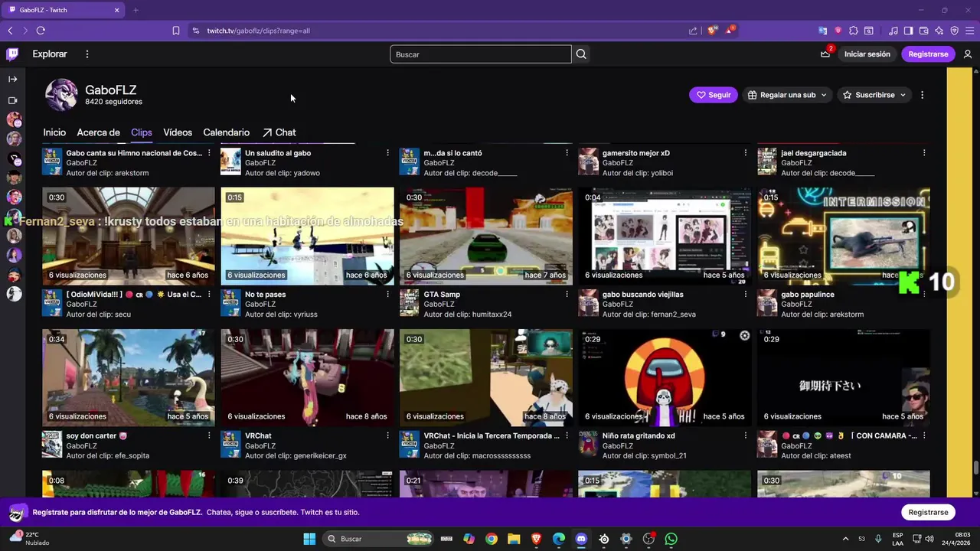Open options for 'No te pases' clip

point(388,295)
